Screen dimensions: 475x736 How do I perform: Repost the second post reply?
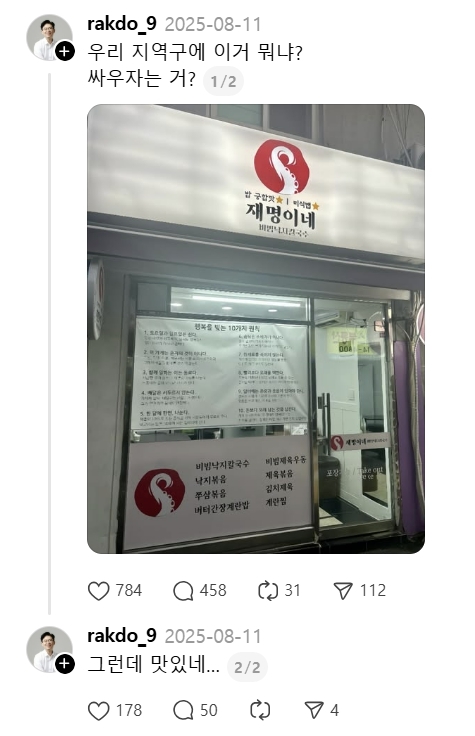[x=260, y=711]
